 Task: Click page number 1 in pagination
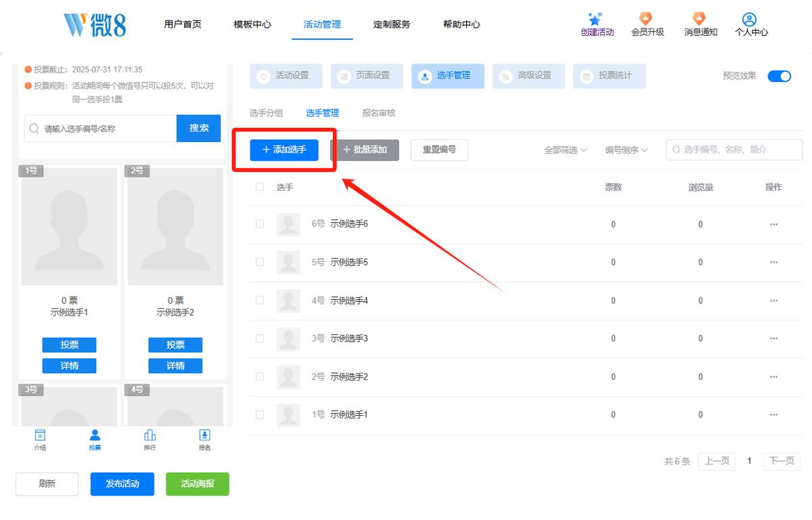pyautogui.click(x=749, y=461)
